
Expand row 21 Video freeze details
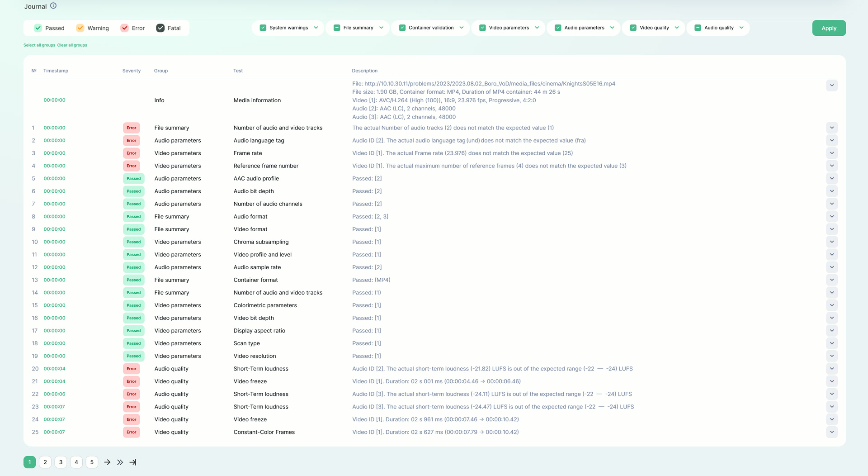click(831, 381)
